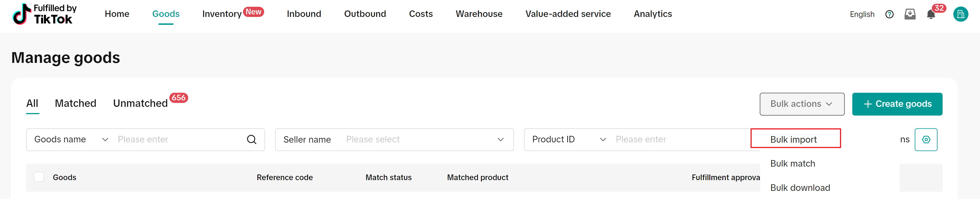
Task: Click the Fulfilled by TikTok logo
Action: point(45,14)
